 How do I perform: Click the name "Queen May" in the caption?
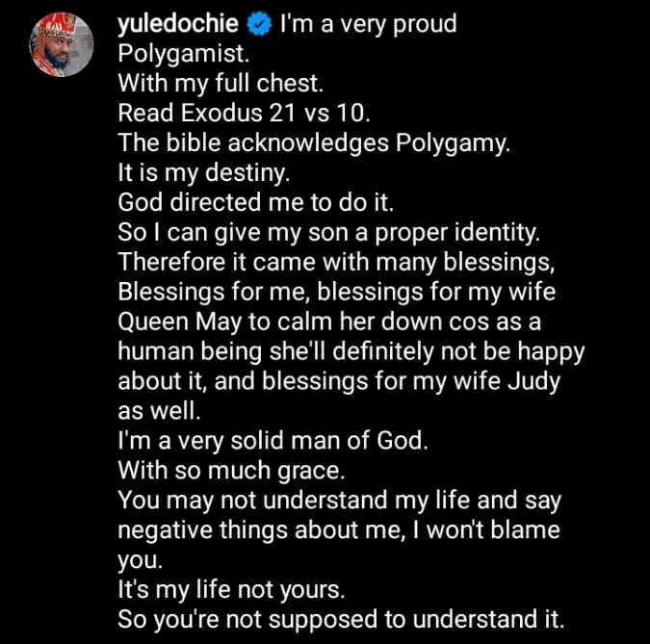click(179, 322)
